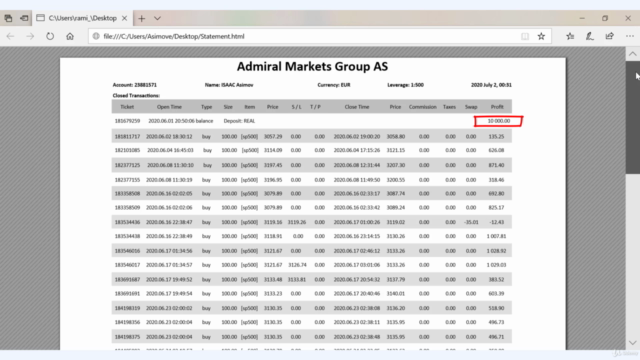
Task: Click ticket number 182377125
Action: [127, 165]
